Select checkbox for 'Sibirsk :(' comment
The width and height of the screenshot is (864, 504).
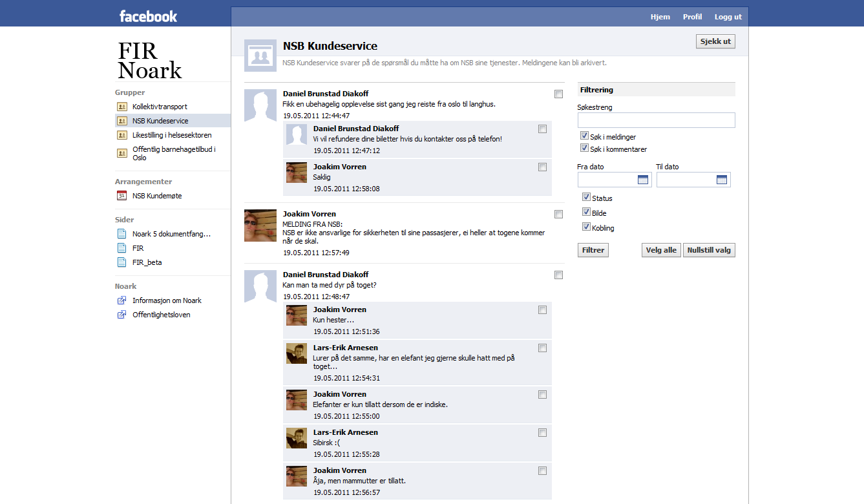[542, 433]
